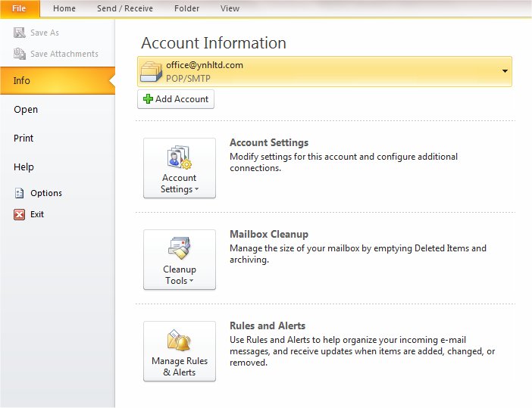Expand the Cleanup Tools dropdown arrow
The width and height of the screenshot is (532, 408).
(x=192, y=281)
